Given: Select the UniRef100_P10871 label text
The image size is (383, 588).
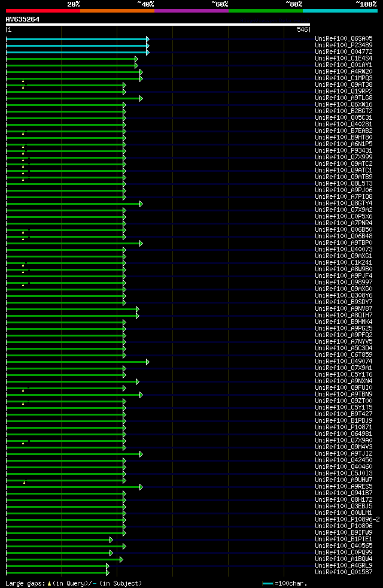Looking at the screenshot, I should click(x=344, y=427).
